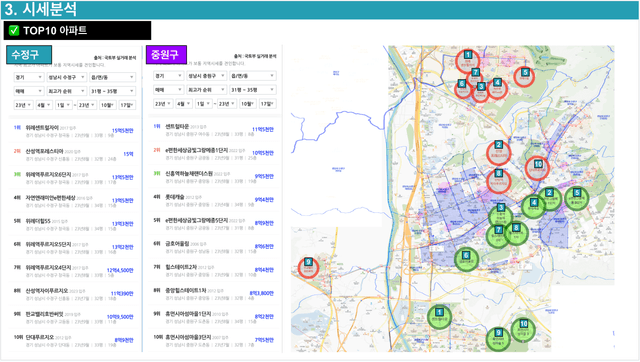
Task: Select red map marker number 10
Action: tap(537, 168)
